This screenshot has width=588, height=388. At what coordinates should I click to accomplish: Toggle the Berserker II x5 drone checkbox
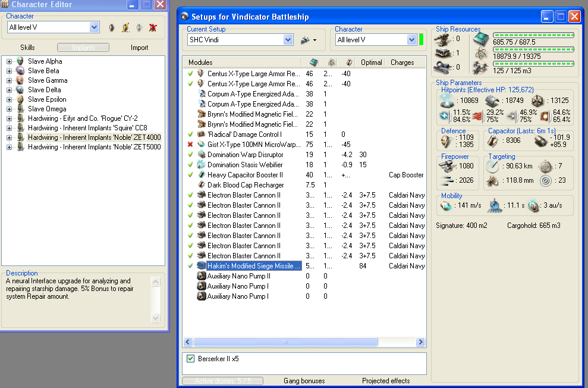point(190,359)
